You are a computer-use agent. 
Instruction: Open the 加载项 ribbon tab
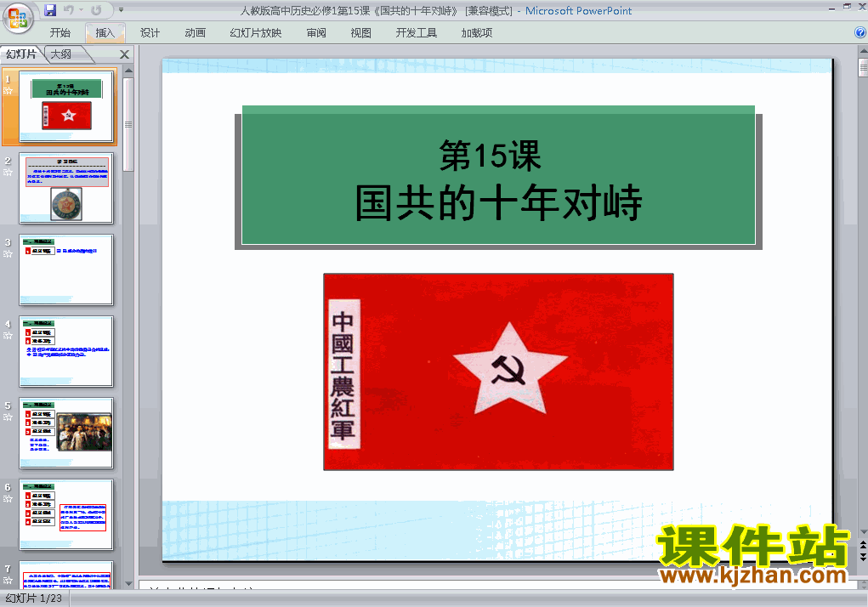[x=477, y=32]
